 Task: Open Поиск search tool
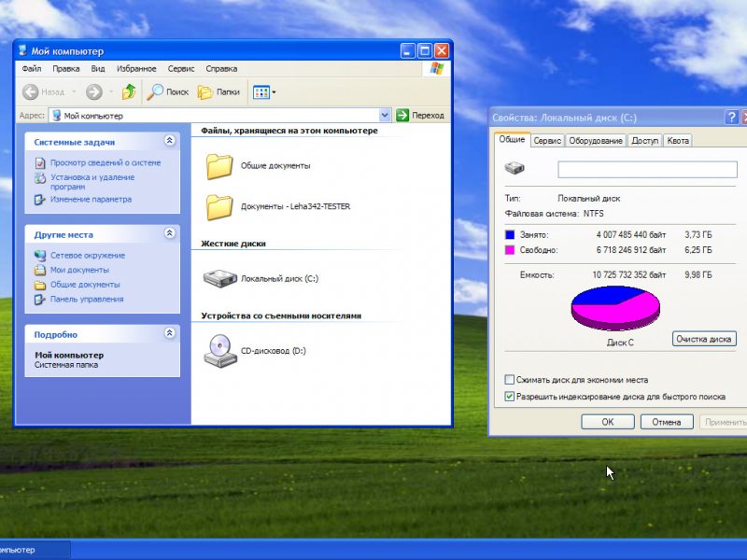[168, 91]
